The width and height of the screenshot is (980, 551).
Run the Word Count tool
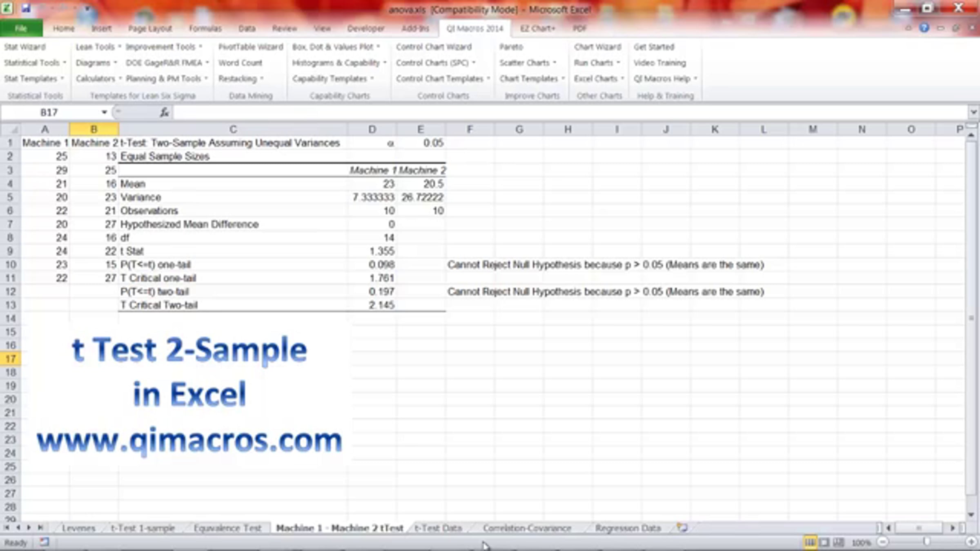(240, 63)
